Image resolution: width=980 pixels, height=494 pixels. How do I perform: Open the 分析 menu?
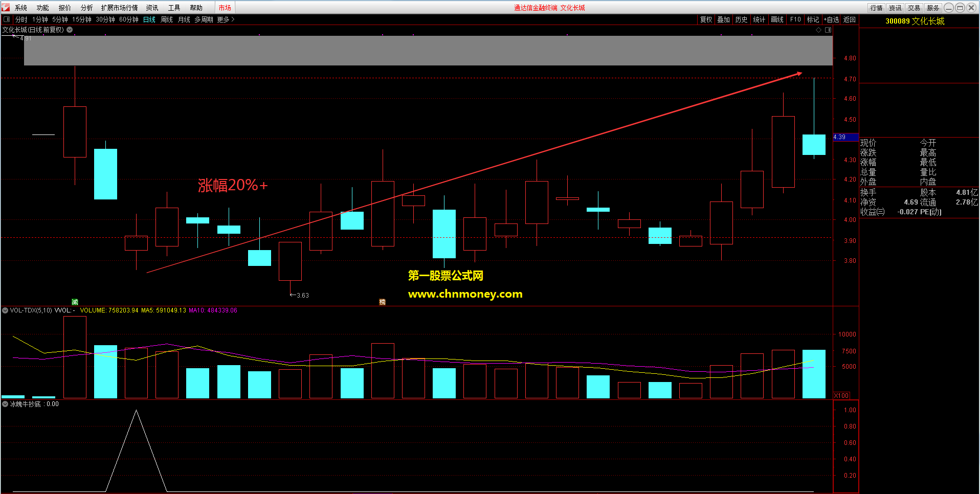(87, 8)
